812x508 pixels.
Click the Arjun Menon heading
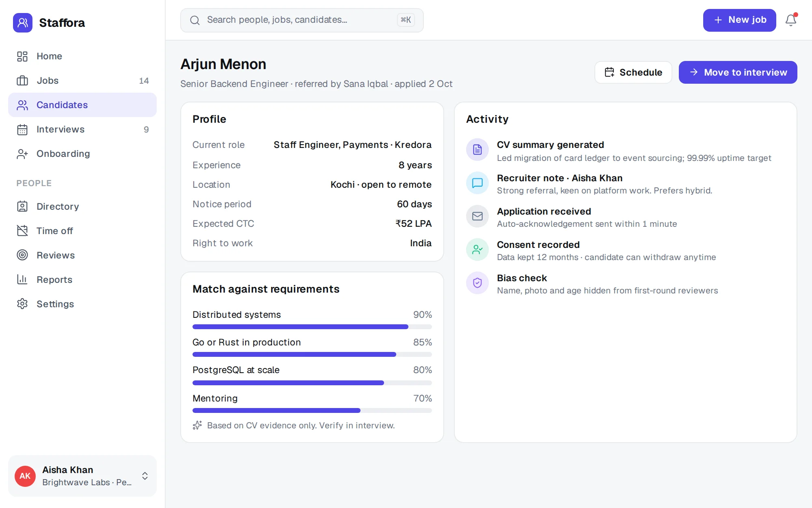[x=223, y=64]
